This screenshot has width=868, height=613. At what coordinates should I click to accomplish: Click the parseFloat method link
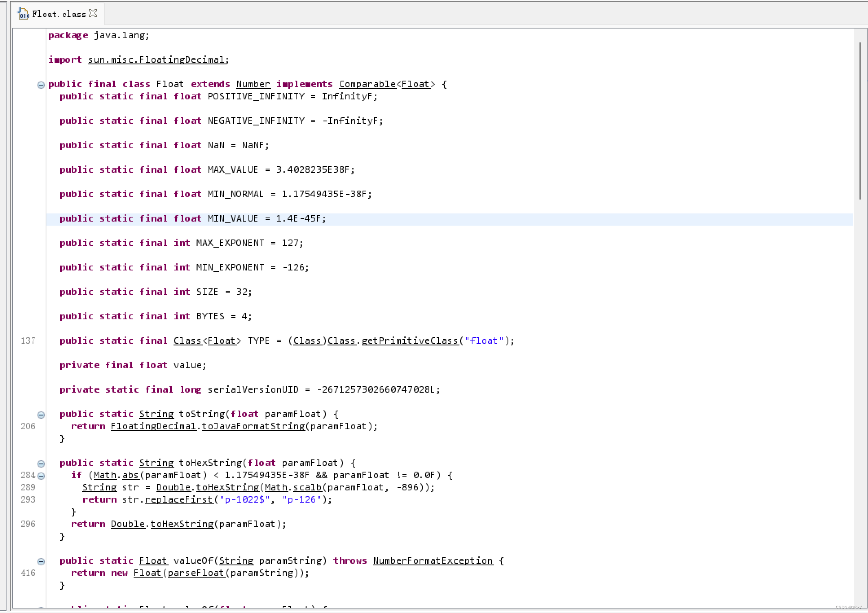click(x=196, y=573)
